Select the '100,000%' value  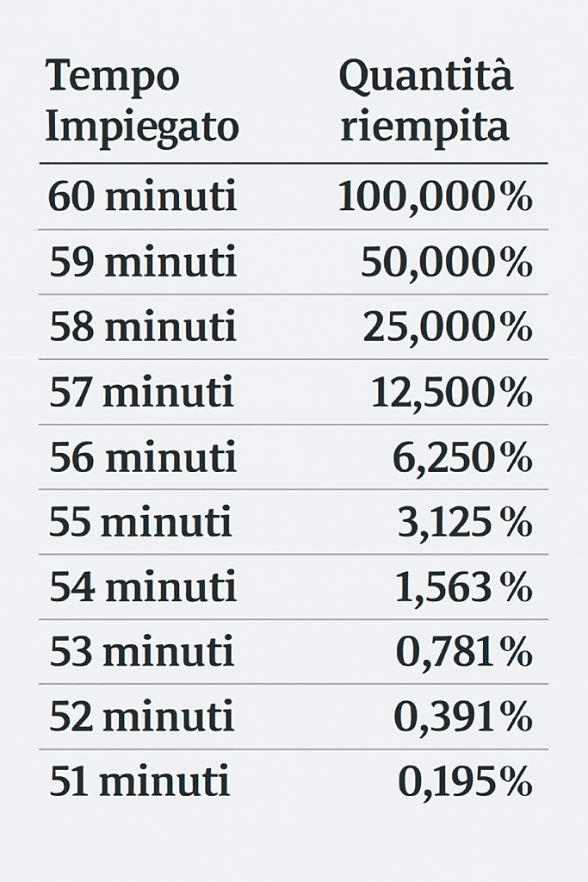point(435,198)
